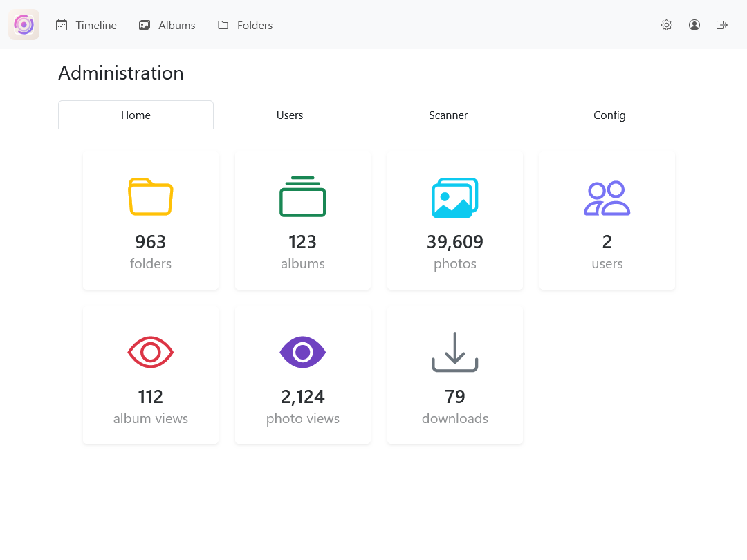Click the 2,124 photo views count
Image resolution: width=747 pixels, height=560 pixels.
pyautogui.click(x=302, y=397)
